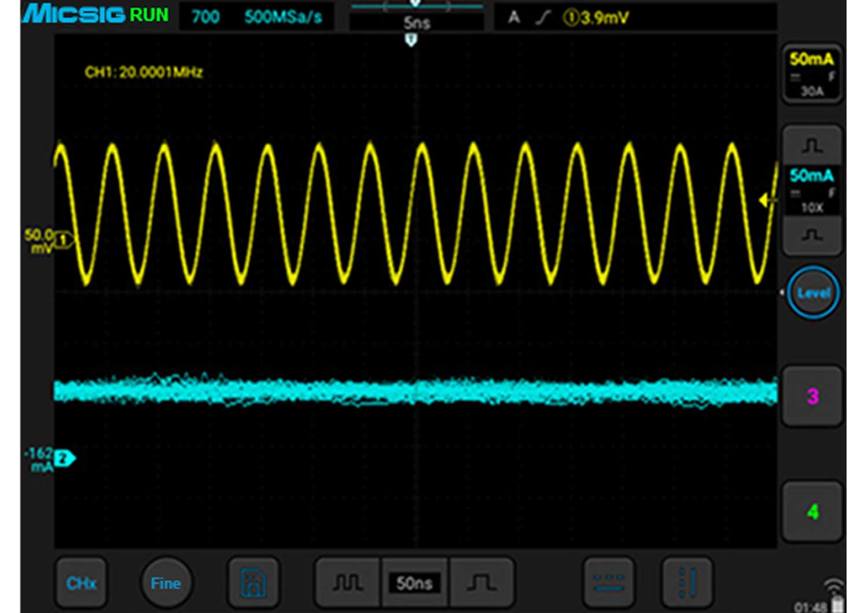Open channel 2 50mA 10X settings

811,190
